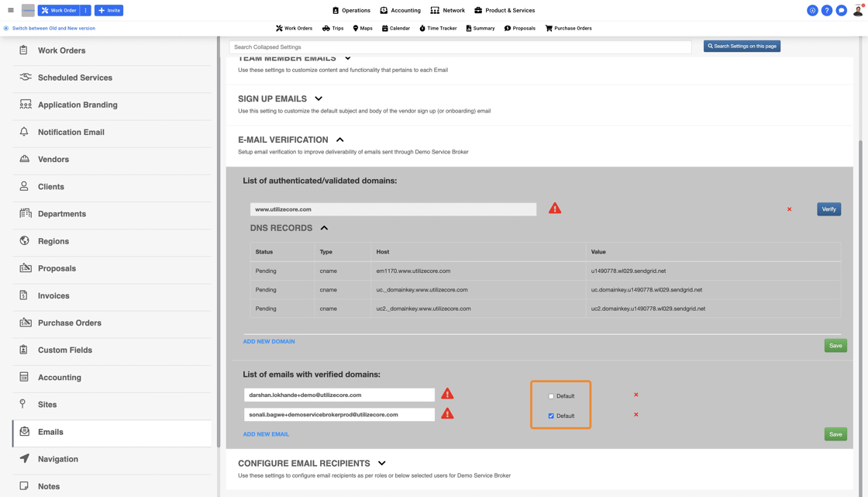Click the www.utilizecore.com domain field

coord(393,209)
